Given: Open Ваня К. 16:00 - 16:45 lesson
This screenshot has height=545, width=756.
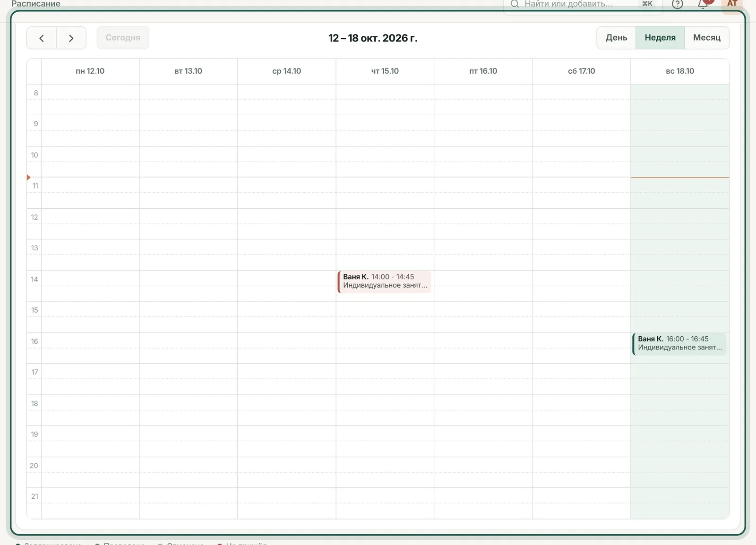Looking at the screenshot, I should click(x=679, y=343).
